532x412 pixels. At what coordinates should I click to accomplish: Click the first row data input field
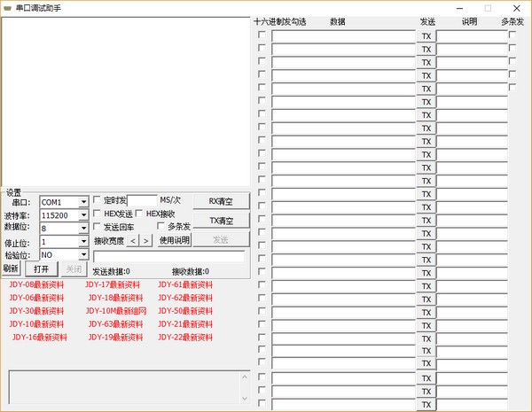point(343,36)
